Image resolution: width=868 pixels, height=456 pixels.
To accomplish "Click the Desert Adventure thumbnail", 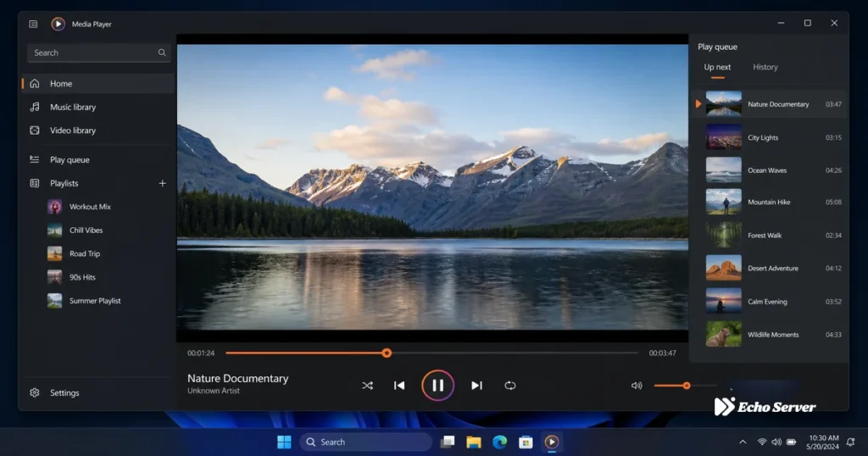I will (724, 268).
